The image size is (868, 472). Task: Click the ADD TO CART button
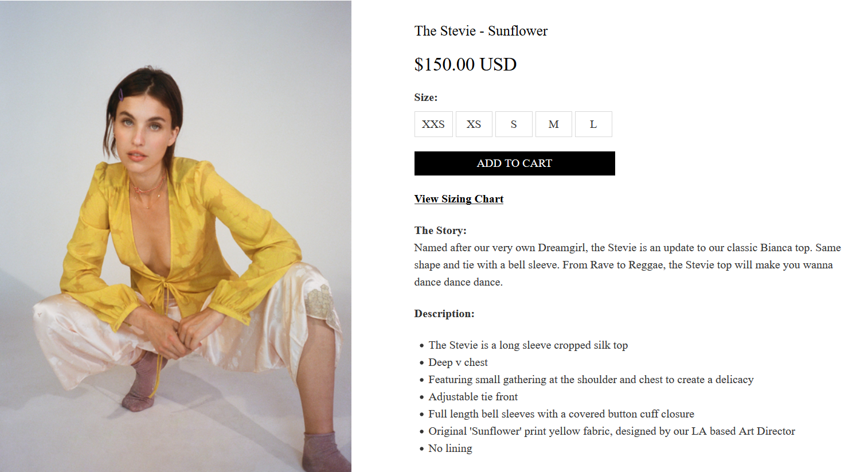tap(514, 163)
